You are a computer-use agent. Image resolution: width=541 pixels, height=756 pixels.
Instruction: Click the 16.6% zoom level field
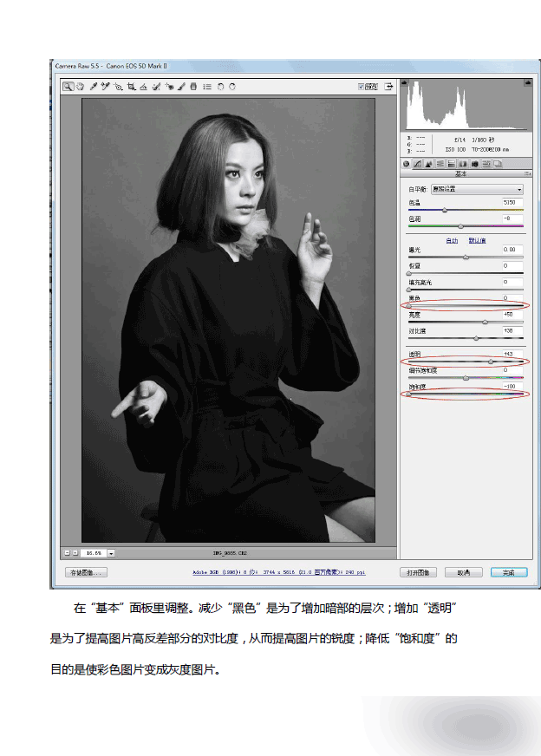pos(94,553)
